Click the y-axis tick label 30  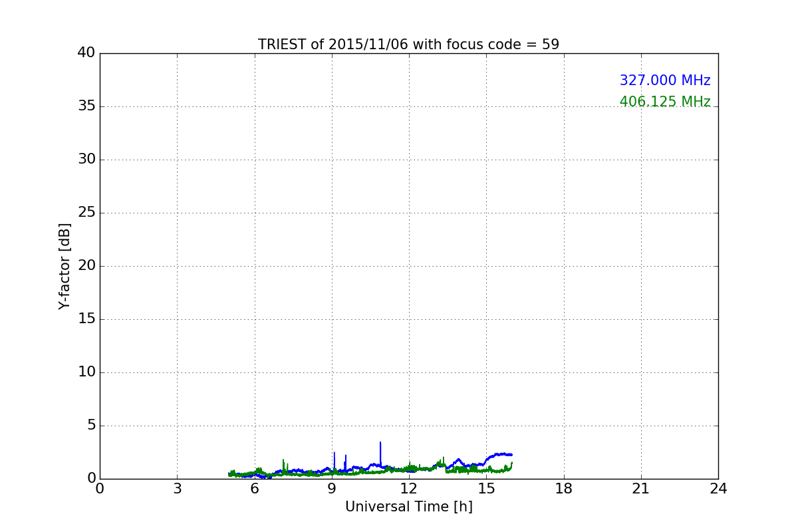click(86, 160)
